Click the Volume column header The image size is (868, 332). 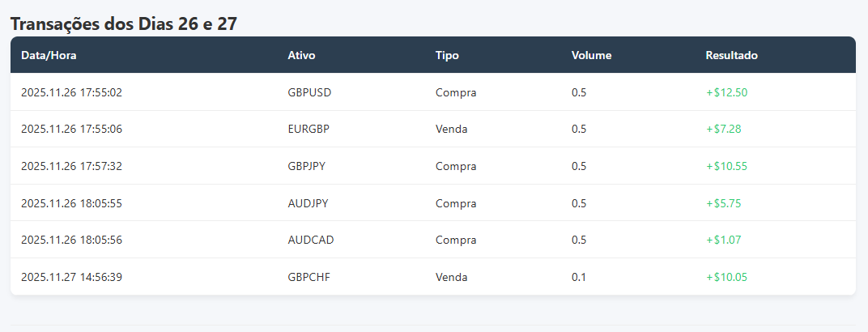tap(591, 56)
